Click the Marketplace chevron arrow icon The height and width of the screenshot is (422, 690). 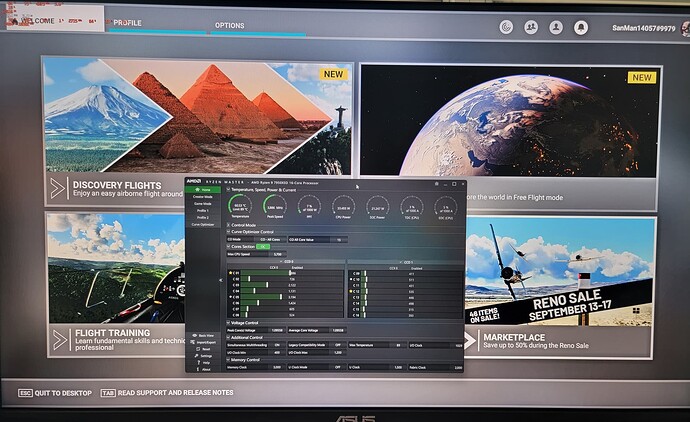pos(470,341)
